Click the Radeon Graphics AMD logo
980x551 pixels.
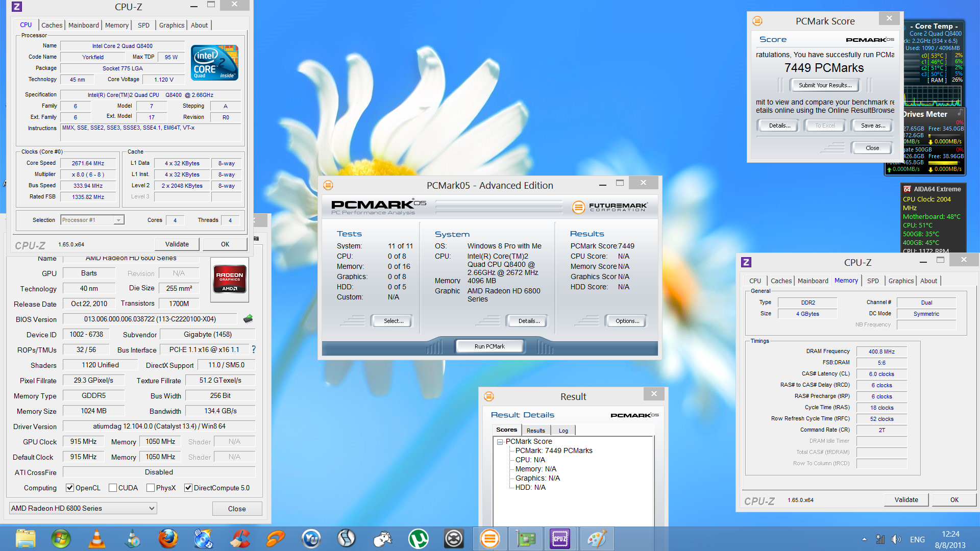pos(230,279)
